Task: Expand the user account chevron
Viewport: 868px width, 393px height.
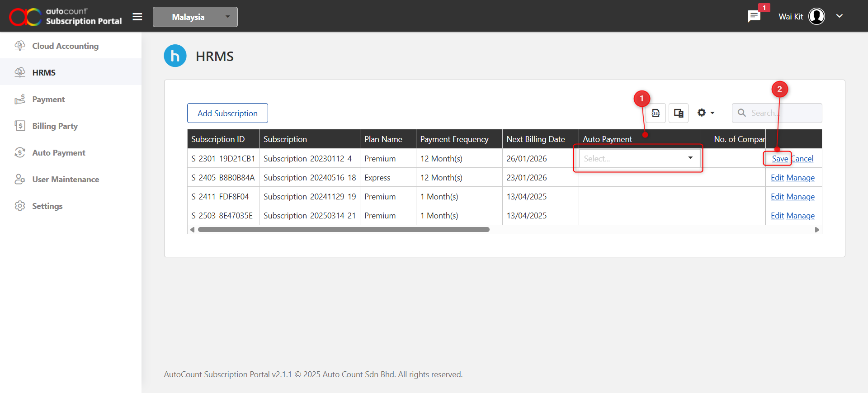Action: [x=840, y=16]
